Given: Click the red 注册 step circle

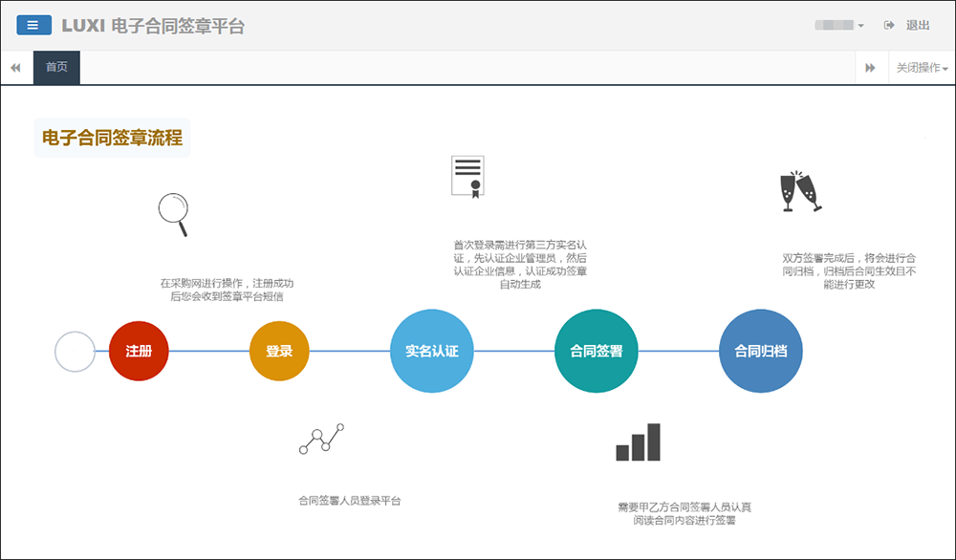Looking at the screenshot, I should (139, 351).
